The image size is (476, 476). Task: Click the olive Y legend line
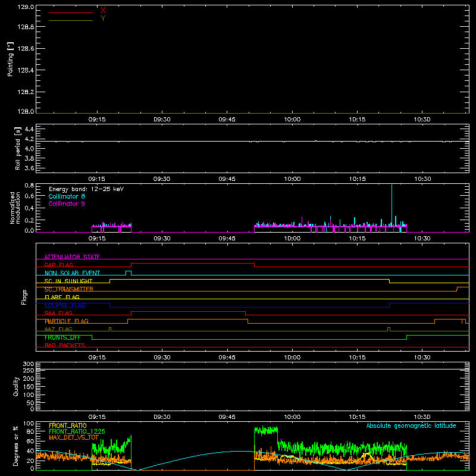point(71,20)
